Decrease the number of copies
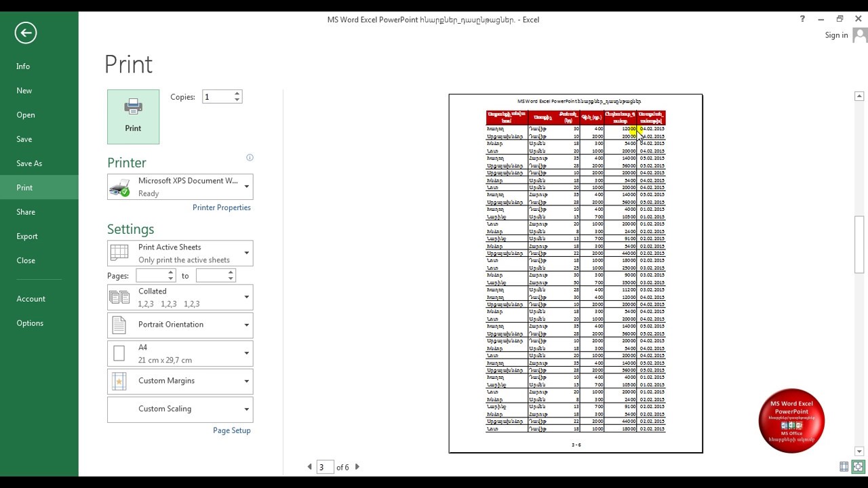The width and height of the screenshot is (868, 488). (x=237, y=100)
